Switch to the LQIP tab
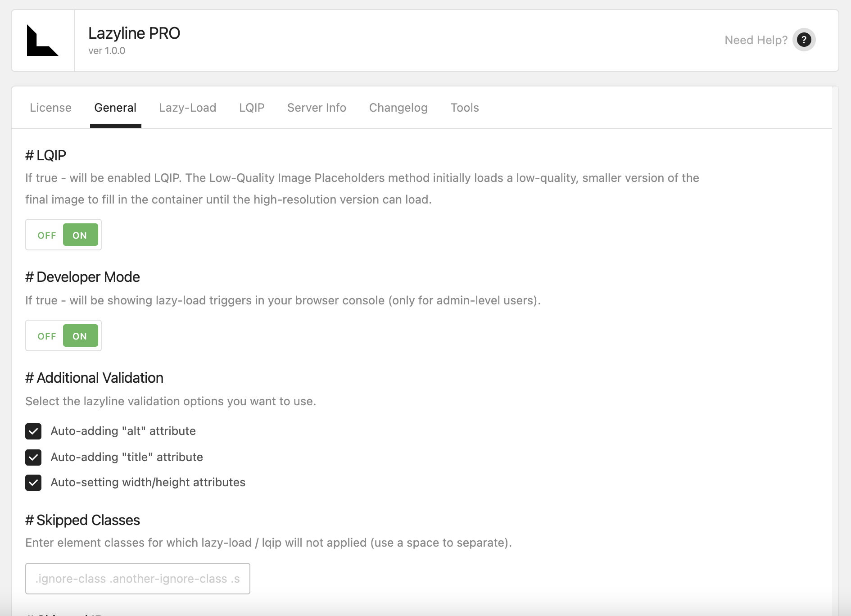851x616 pixels. point(251,108)
